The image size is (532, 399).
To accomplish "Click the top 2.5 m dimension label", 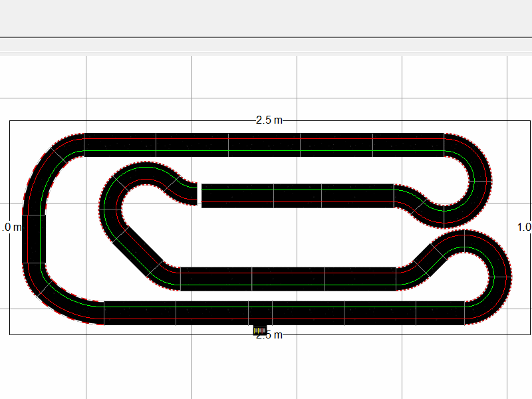I will pos(269,120).
